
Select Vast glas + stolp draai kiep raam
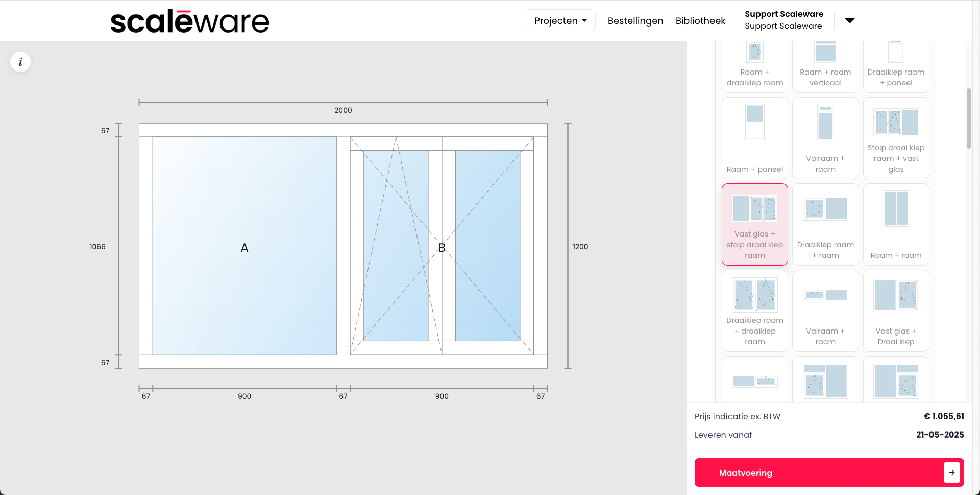click(x=755, y=224)
